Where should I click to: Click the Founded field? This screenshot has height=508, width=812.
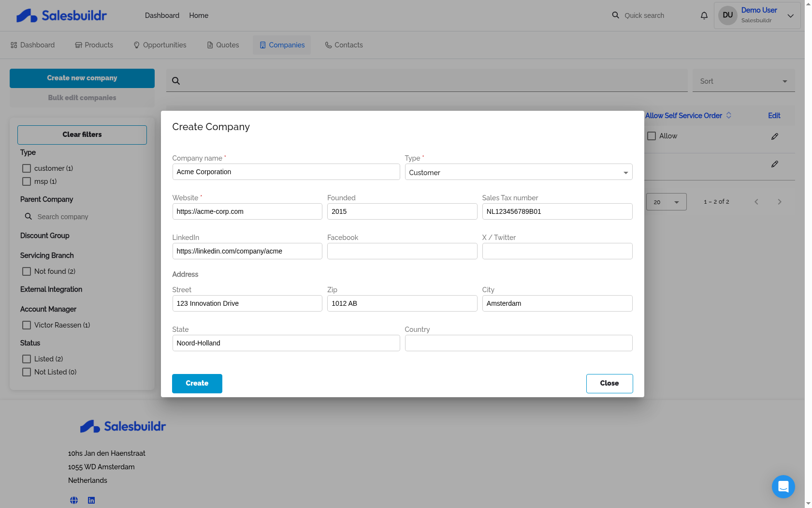402,211
